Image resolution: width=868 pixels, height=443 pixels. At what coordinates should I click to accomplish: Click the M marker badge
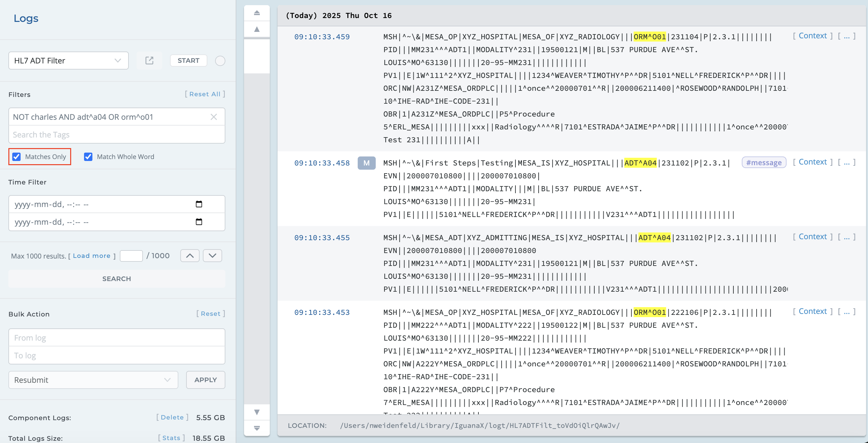(366, 163)
